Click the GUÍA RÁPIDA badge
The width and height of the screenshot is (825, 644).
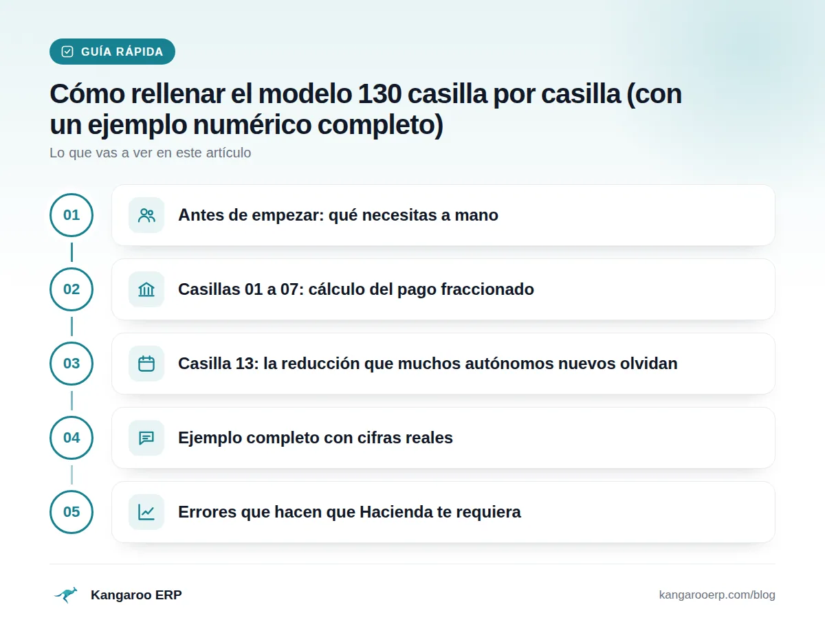[x=112, y=52]
